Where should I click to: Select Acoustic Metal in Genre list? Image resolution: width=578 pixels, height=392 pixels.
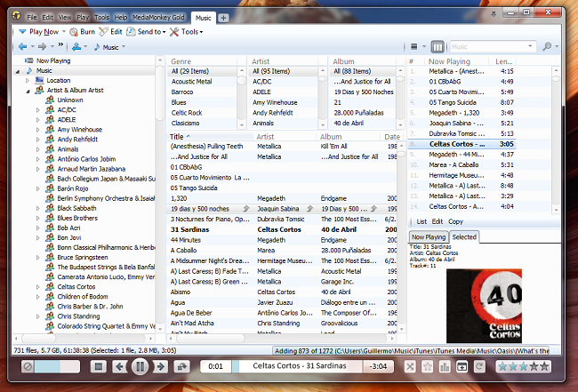(x=202, y=82)
